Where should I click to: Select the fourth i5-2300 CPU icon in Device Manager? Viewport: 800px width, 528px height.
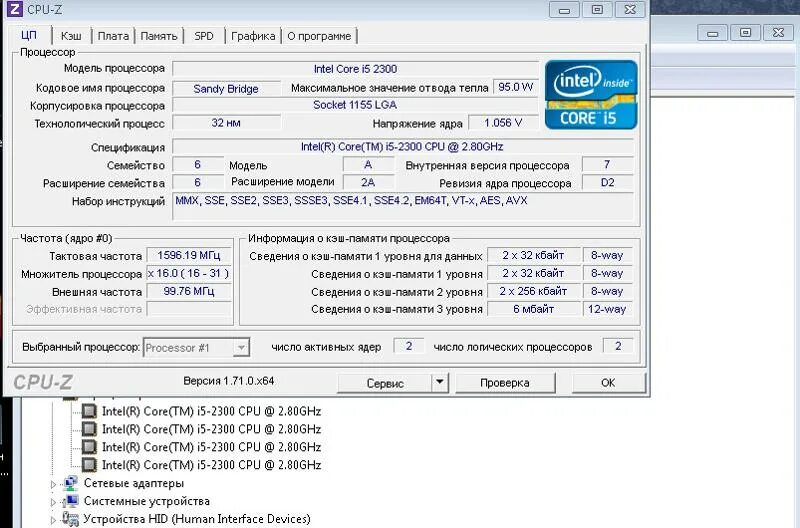[89, 465]
